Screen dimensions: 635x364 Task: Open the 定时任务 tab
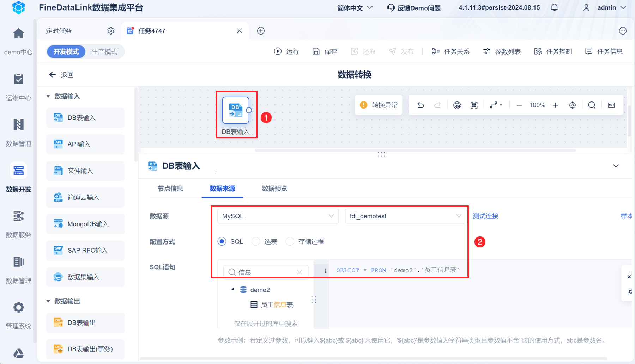pyautogui.click(x=59, y=31)
